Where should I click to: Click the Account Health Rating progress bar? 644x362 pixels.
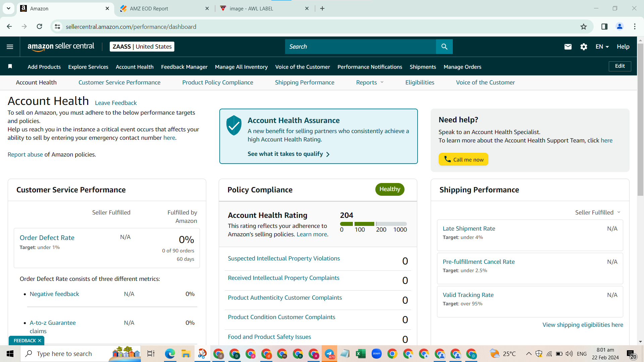(x=373, y=224)
